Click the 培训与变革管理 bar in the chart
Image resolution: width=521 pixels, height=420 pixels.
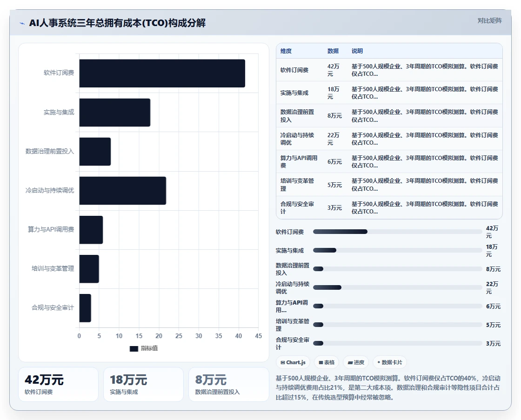click(89, 269)
